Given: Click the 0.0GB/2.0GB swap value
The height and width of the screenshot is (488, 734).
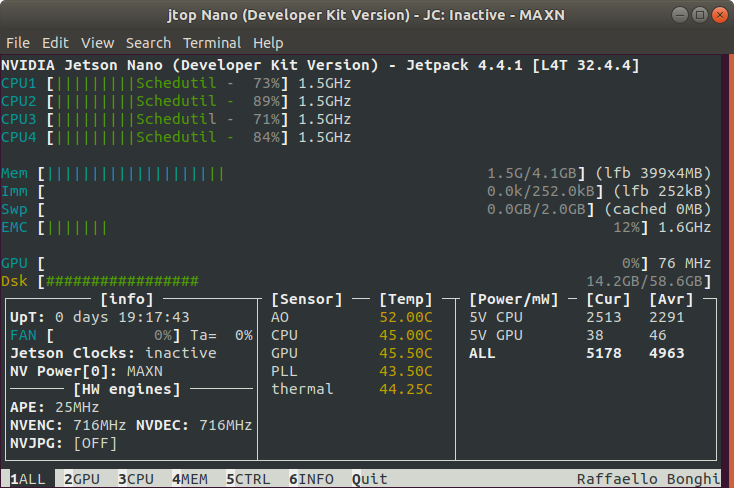Looking at the screenshot, I should pyautogui.click(x=536, y=209).
